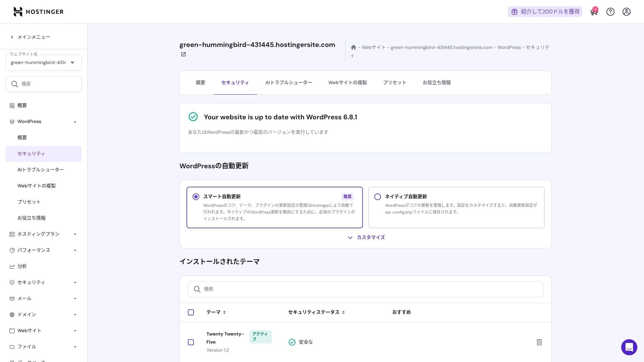
Task: Click the おすすめ column header
Action: click(x=401, y=312)
